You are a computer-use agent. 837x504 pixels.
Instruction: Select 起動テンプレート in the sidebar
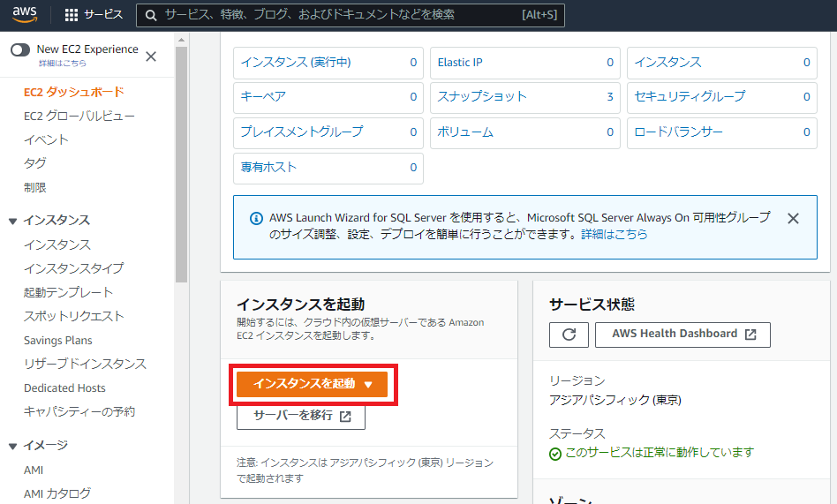(68, 292)
